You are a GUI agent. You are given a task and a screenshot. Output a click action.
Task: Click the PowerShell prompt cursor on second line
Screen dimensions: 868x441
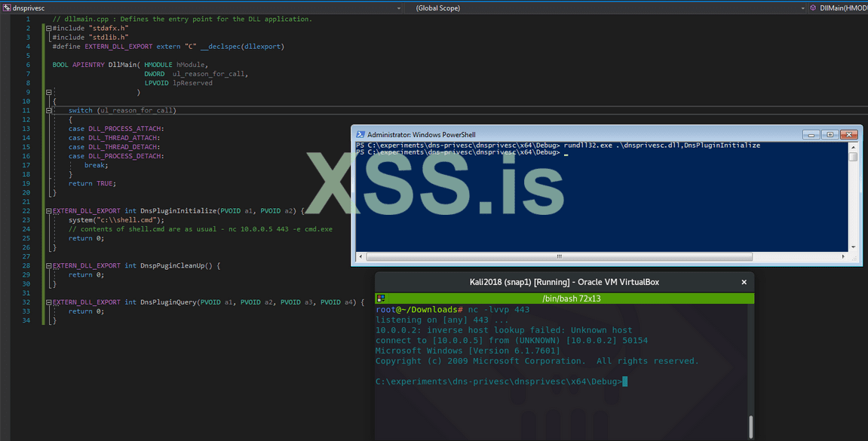[x=566, y=155]
